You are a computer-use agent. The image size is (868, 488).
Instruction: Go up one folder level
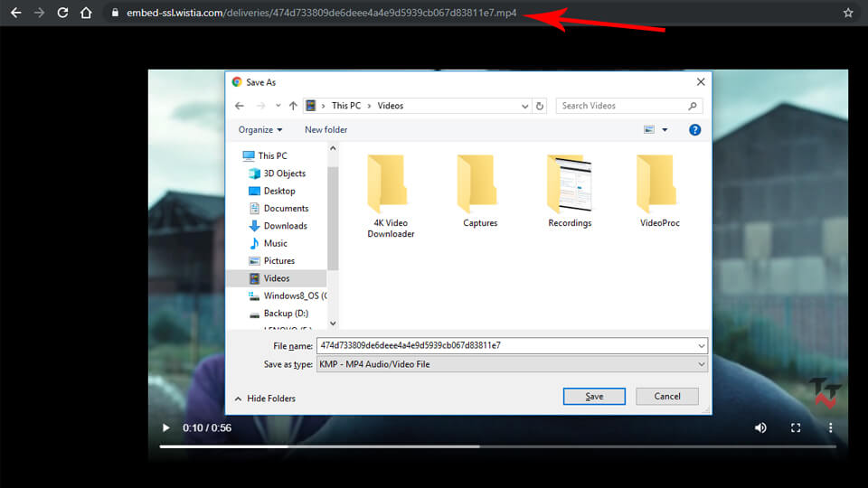coord(293,106)
